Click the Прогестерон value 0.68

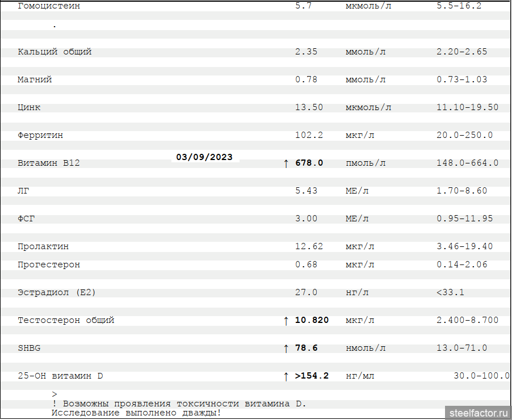click(x=306, y=264)
